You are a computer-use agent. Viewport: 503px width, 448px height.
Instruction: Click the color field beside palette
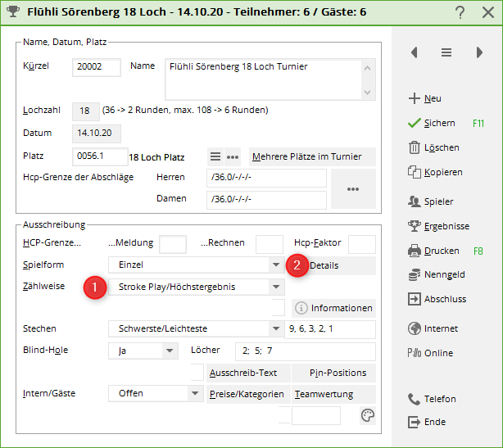315,416
